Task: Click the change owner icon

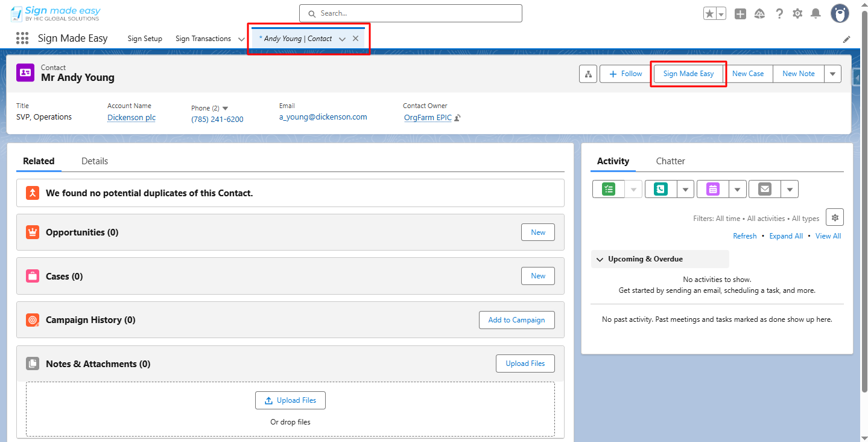Action: click(x=458, y=118)
